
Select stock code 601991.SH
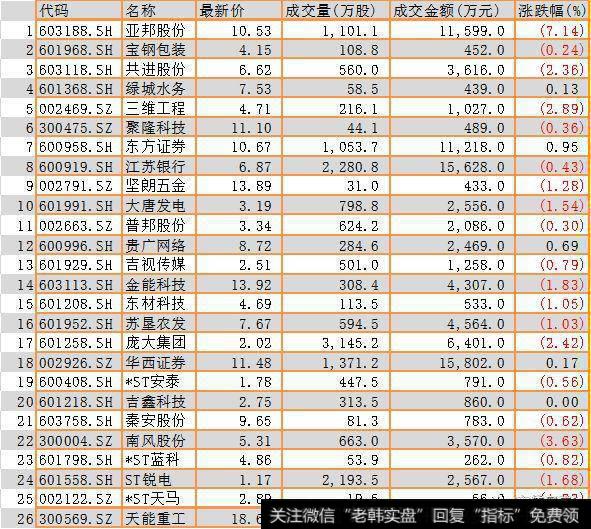tap(76, 206)
